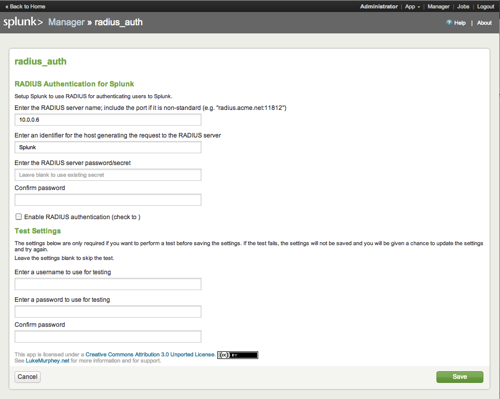Click the 'Leave the settings blank to skip the test' text
The height and width of the screenshot is (399, 500).
(x=64, y=258)
